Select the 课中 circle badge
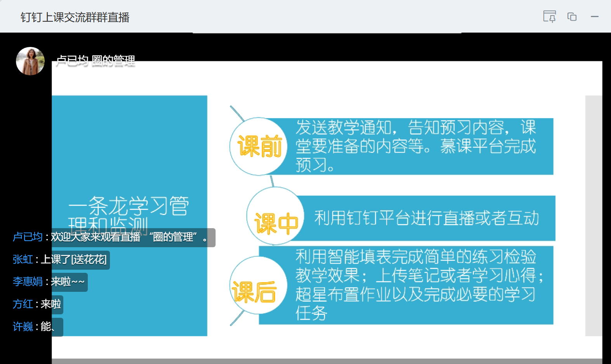 coord(275,217)
